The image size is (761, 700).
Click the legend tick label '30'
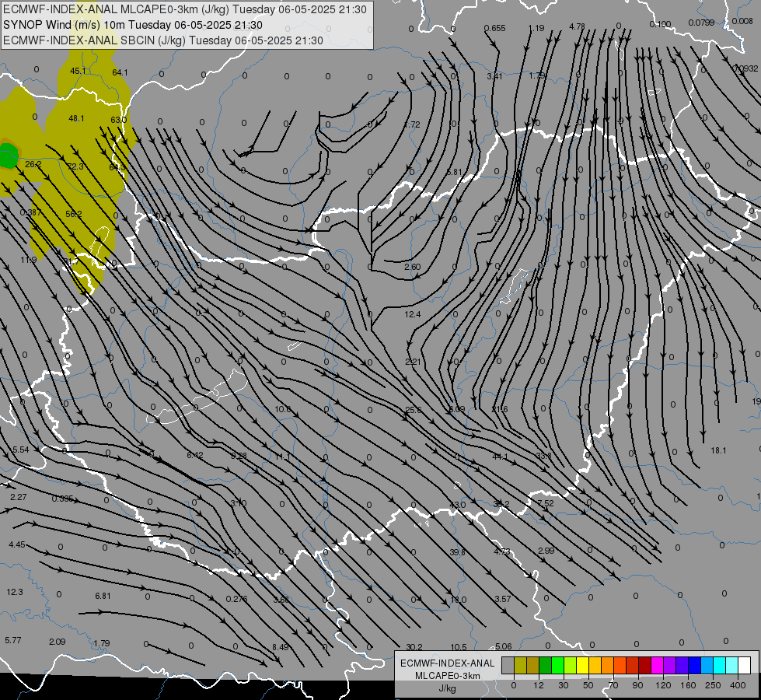pos(564,685)
